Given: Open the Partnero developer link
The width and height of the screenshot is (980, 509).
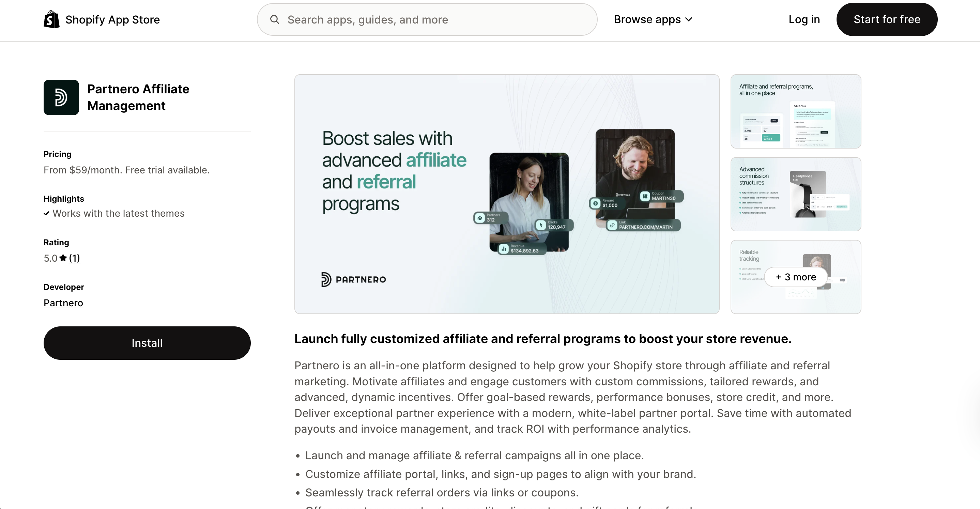Looking at the screenshot, I should (63, 303).
